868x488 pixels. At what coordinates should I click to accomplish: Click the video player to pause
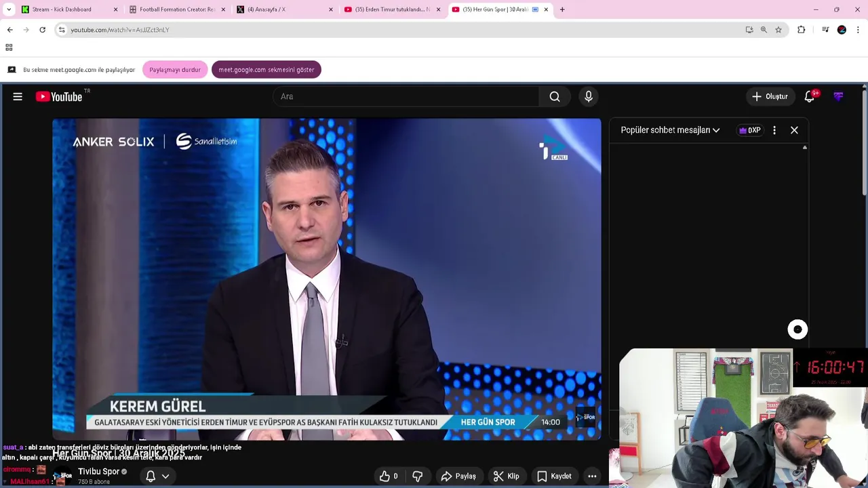(327, 279)
